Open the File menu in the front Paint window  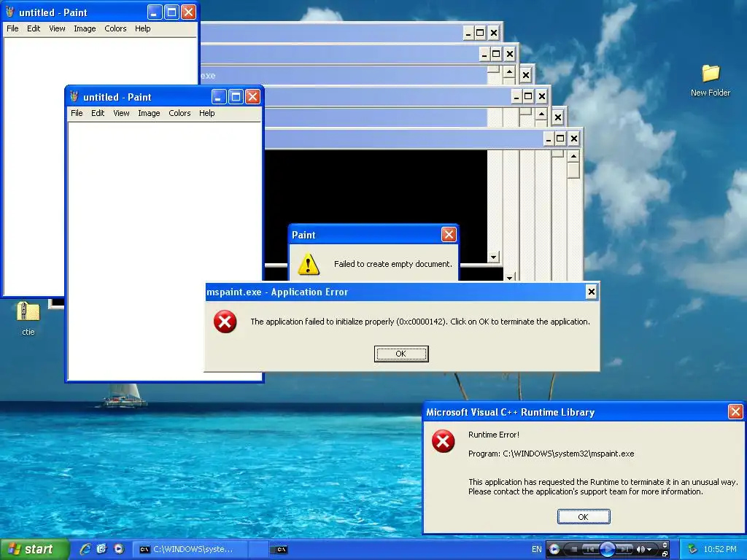click(77, 113)
